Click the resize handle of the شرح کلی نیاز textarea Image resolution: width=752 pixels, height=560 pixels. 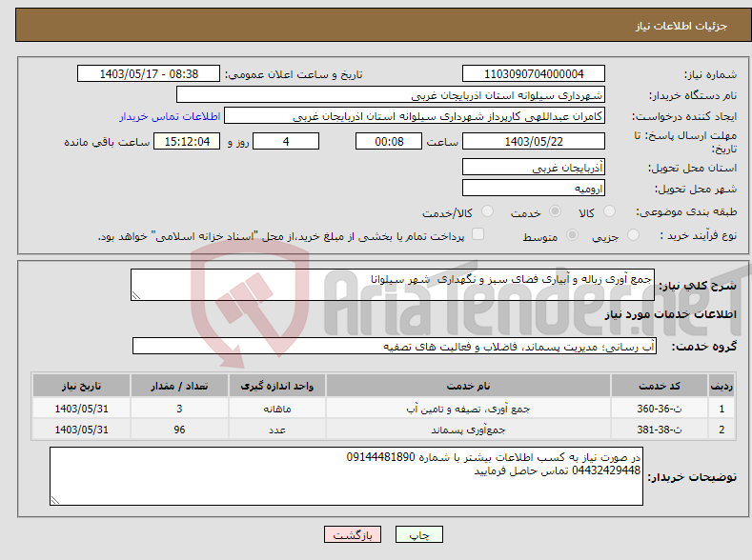click(136, 295)
